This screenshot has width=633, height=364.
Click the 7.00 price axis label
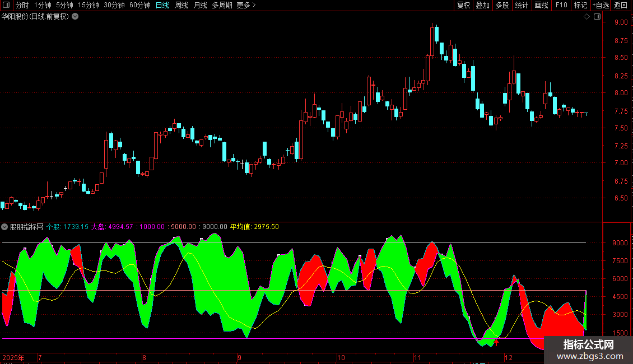point(621,163)
